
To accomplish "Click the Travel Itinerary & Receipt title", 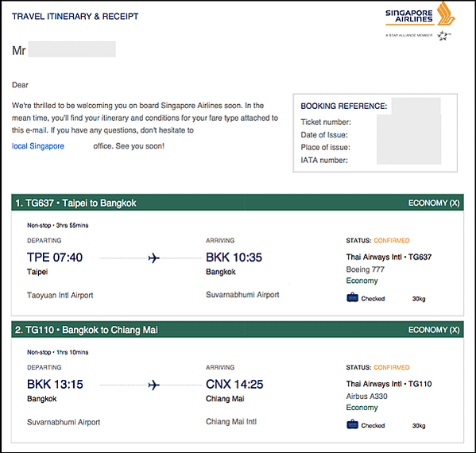I will (x=75, y=17).
